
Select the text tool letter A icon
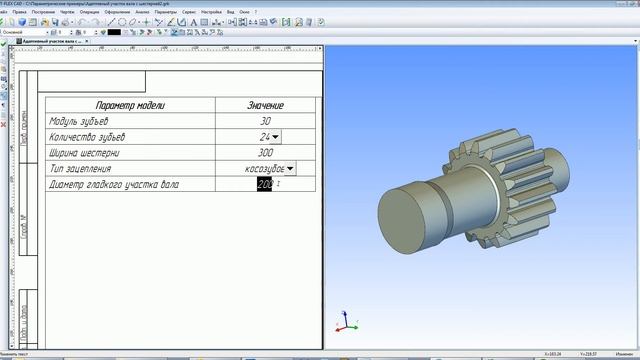[x=193, y=22]
